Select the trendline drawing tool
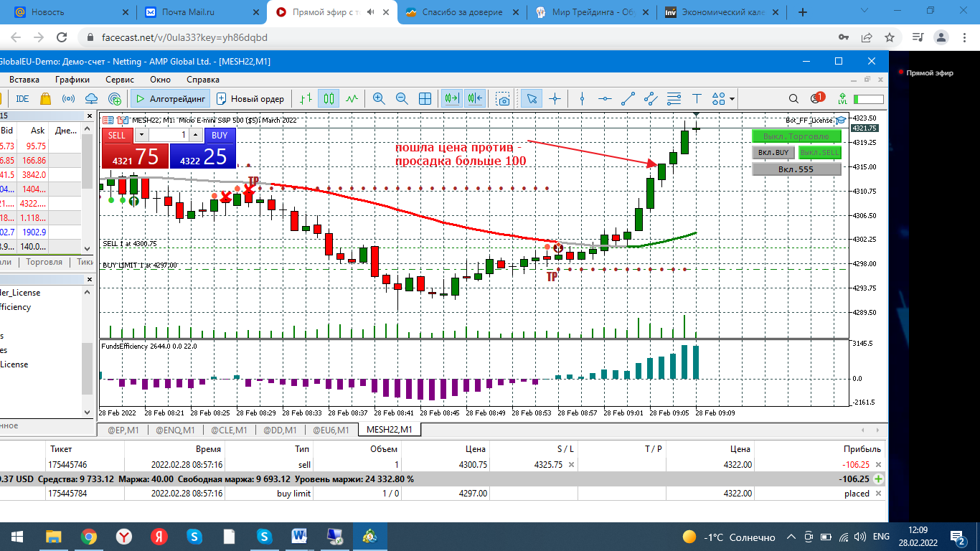980x551 pixels. tap(628, 99)
